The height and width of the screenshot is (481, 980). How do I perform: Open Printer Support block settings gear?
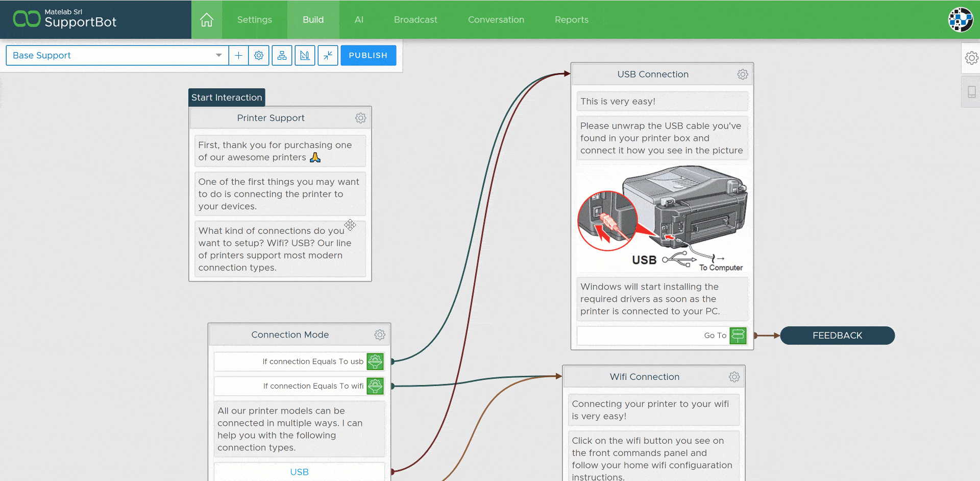point(361,118)
